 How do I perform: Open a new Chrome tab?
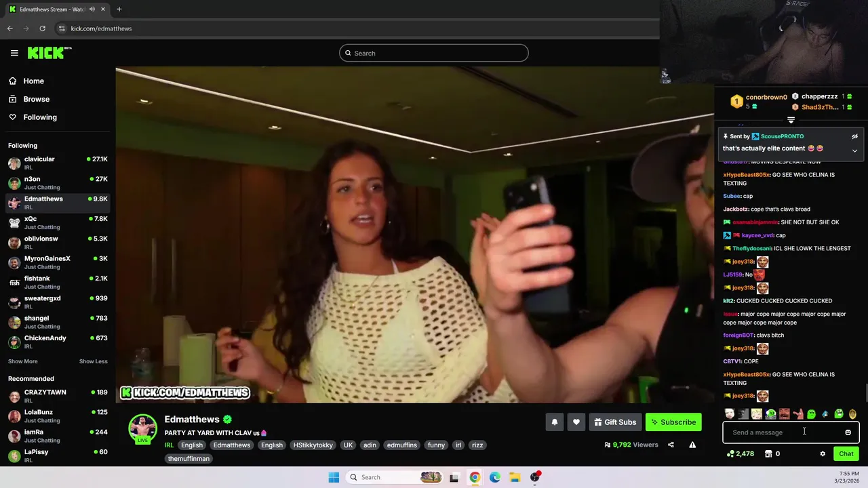pyautogui.click(x=119, y=9)
